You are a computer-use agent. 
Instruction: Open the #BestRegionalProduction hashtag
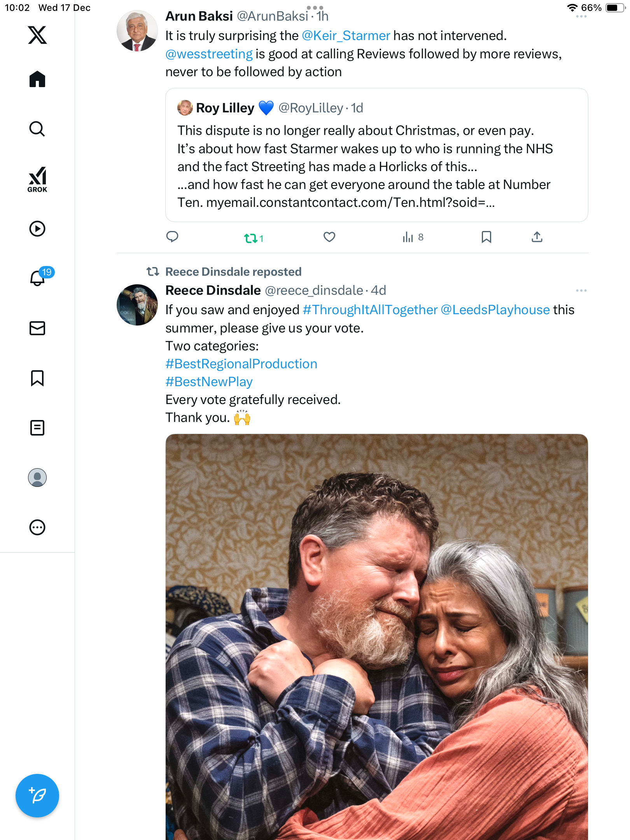tap(241, 364)
